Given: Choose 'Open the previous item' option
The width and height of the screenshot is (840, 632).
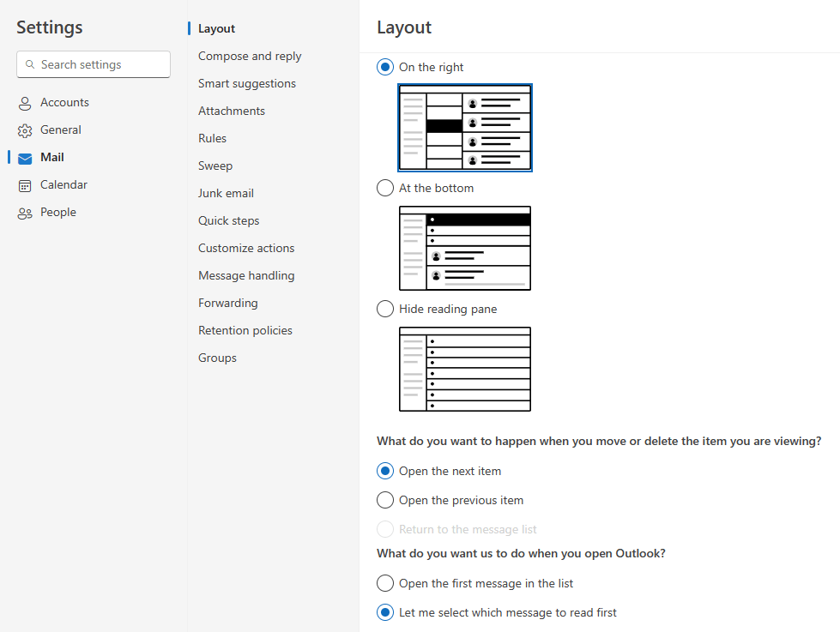Looking at the screenshot, I should click(x=385, y=500).
